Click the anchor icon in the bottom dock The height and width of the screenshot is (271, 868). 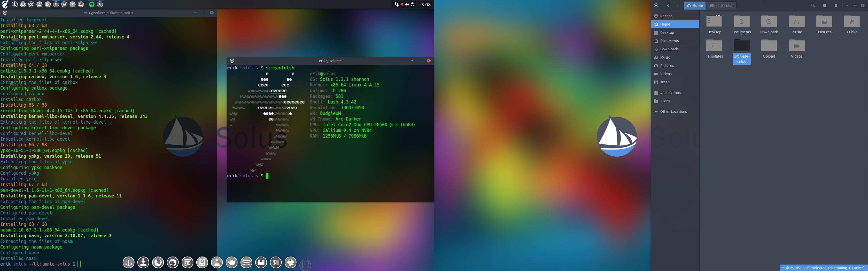pyautogui.click(x=128, y=262)
